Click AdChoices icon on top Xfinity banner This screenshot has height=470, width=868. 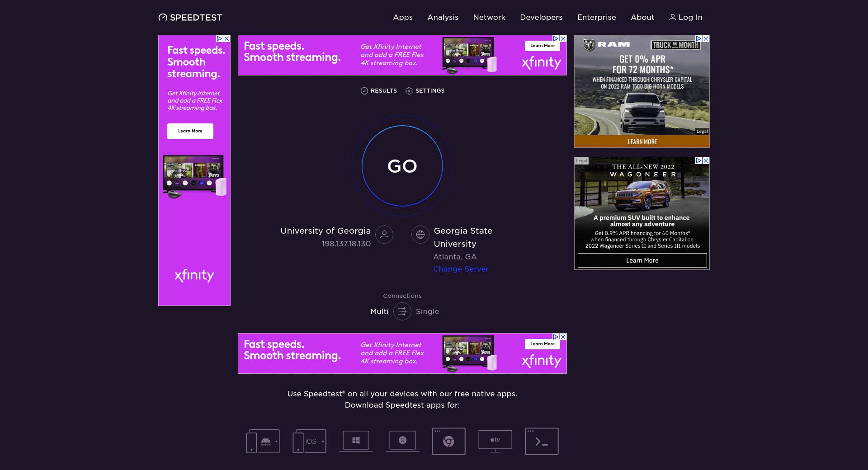[x=556, y=38]
